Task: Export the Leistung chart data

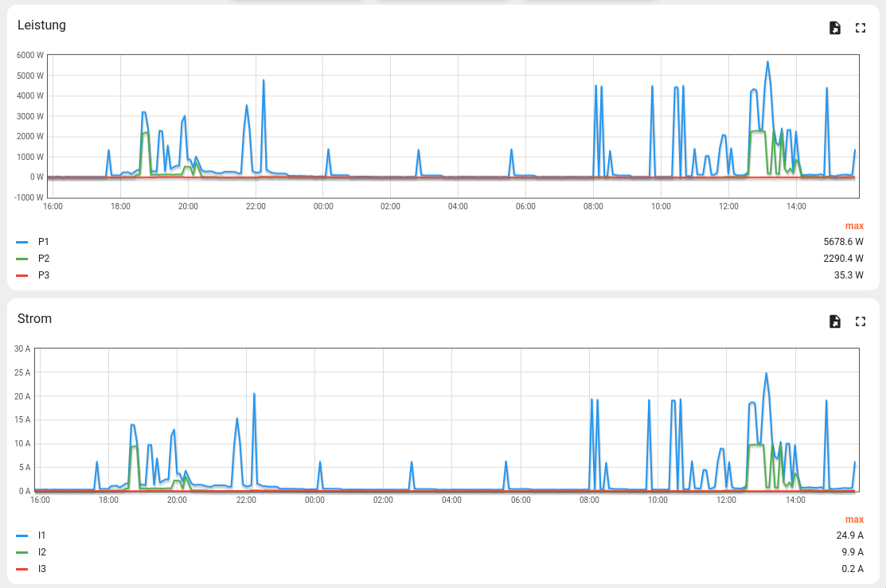Action: (x=834, y=28)
